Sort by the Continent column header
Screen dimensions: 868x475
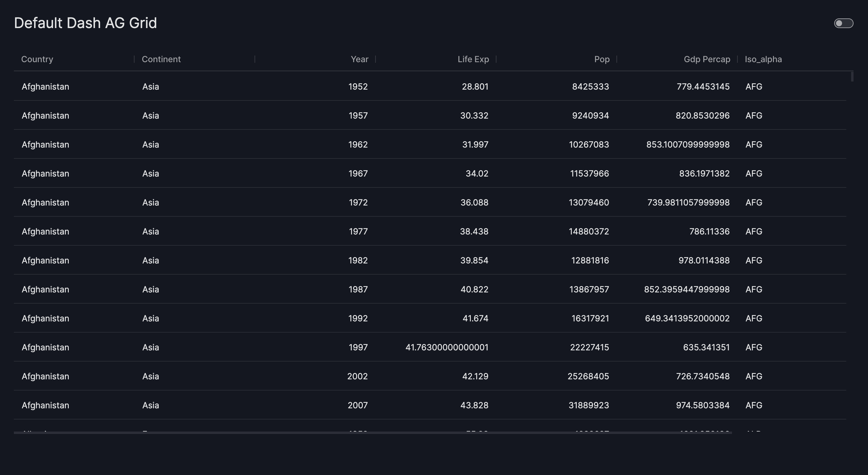pos(161,59)
